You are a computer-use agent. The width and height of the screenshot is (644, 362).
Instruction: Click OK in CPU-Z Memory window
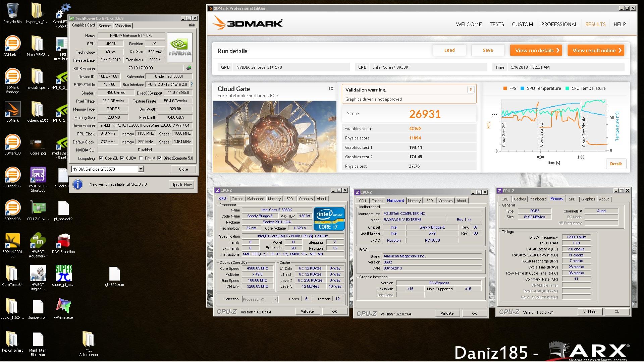coord(617,312)
